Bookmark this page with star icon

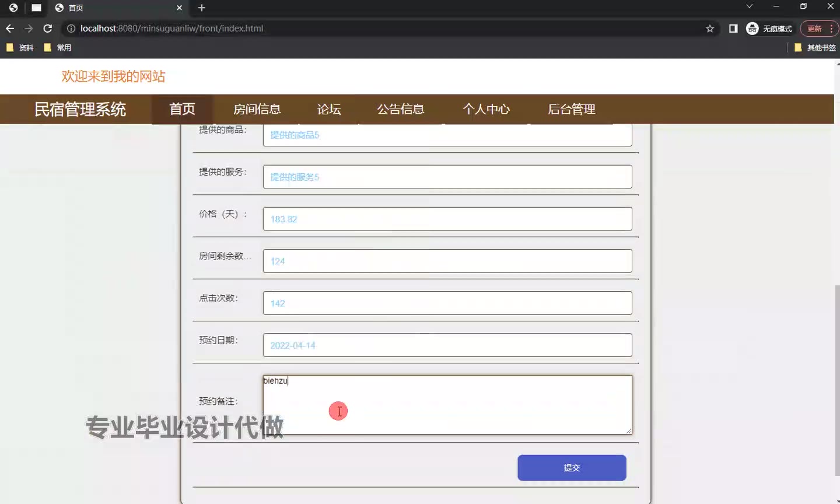click(710, 29)
